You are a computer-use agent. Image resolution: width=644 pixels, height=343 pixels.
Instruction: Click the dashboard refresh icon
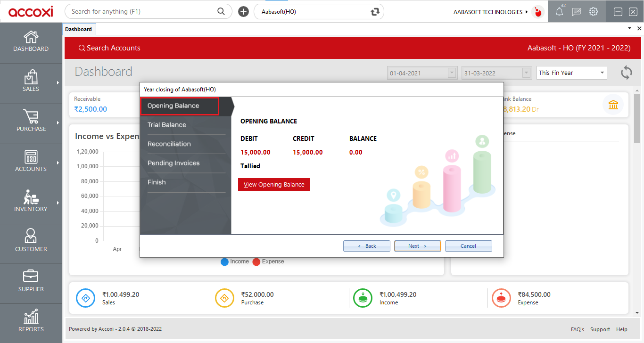pos(626,73)
